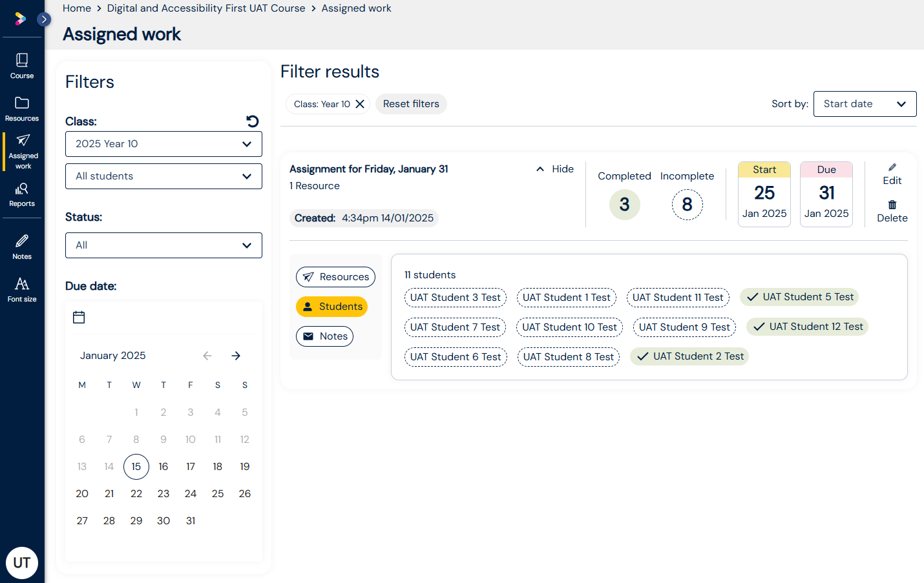Select January 31 in the calendar

(191, 521)
